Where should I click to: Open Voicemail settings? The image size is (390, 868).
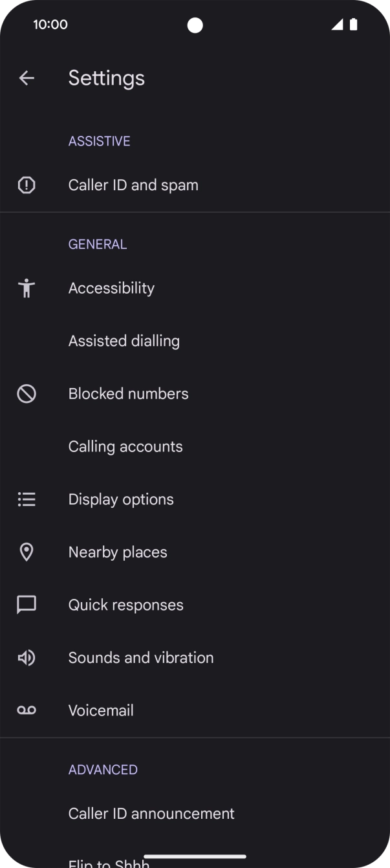tap(101, 710)
